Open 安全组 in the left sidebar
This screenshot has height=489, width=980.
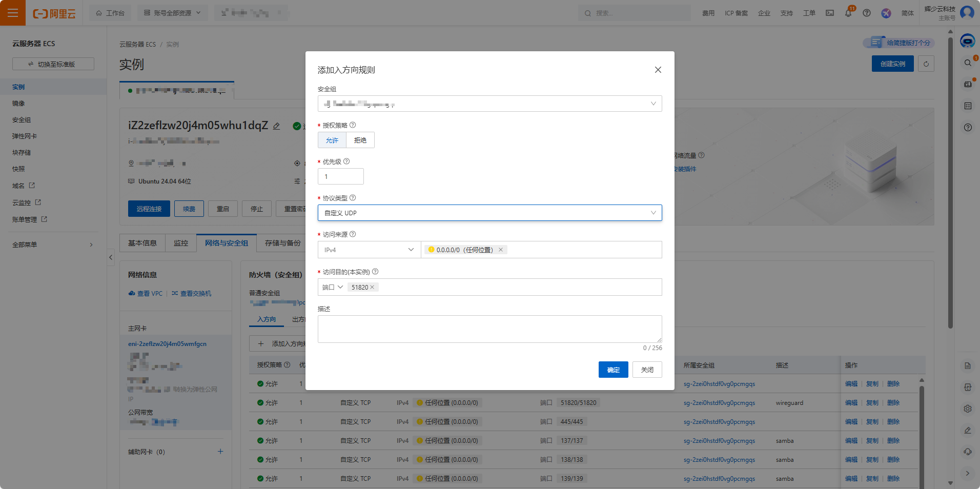tap(22, 120)
